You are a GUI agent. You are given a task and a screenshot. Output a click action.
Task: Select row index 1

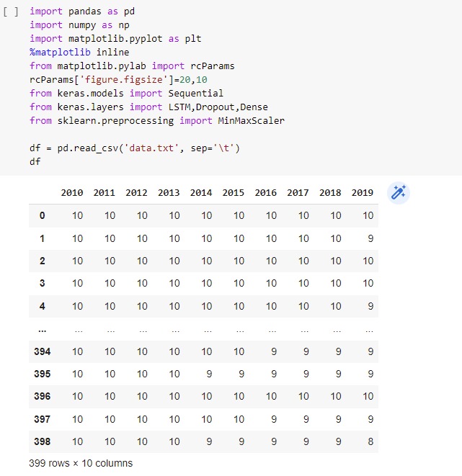pos(43,238)
